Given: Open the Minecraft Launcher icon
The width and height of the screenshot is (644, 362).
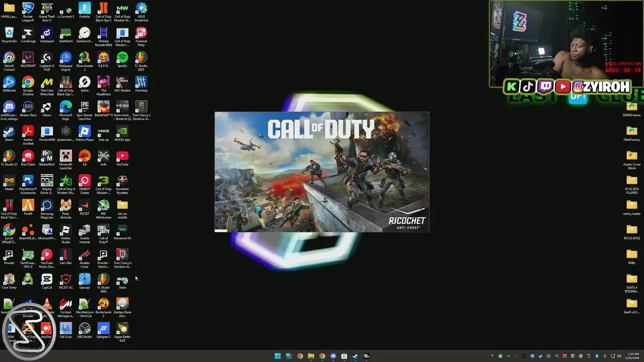Looking at the screenshot, I should pyautogui.click(x=65, y=159).
